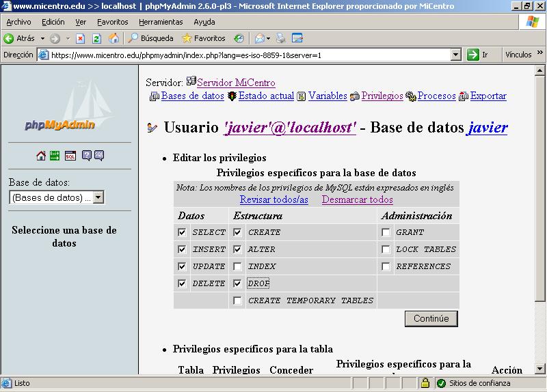Open the Variables link
This screenshot has height=392, width=547.
(x=328, y=96)
